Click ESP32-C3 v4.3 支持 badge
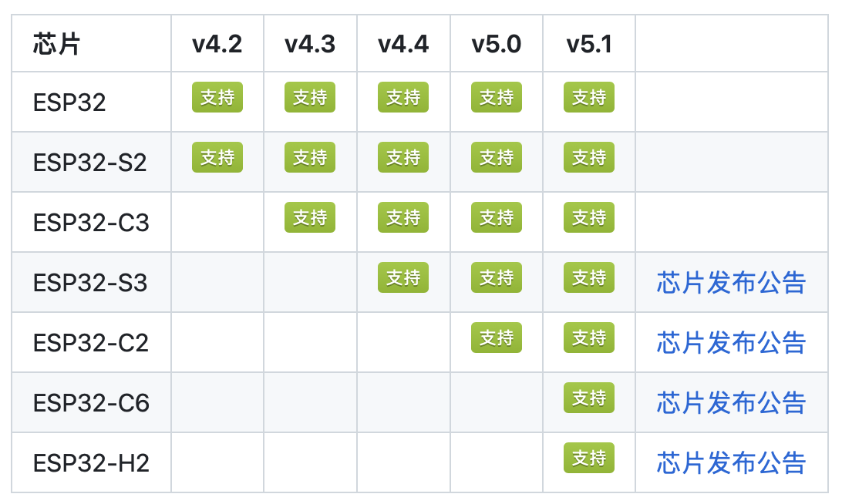The image size is (842, 504). coord(310,217)
